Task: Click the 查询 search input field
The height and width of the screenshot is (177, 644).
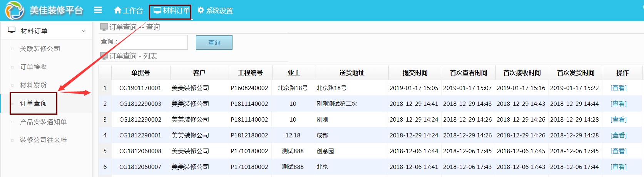Action: (x=154, y=42)
